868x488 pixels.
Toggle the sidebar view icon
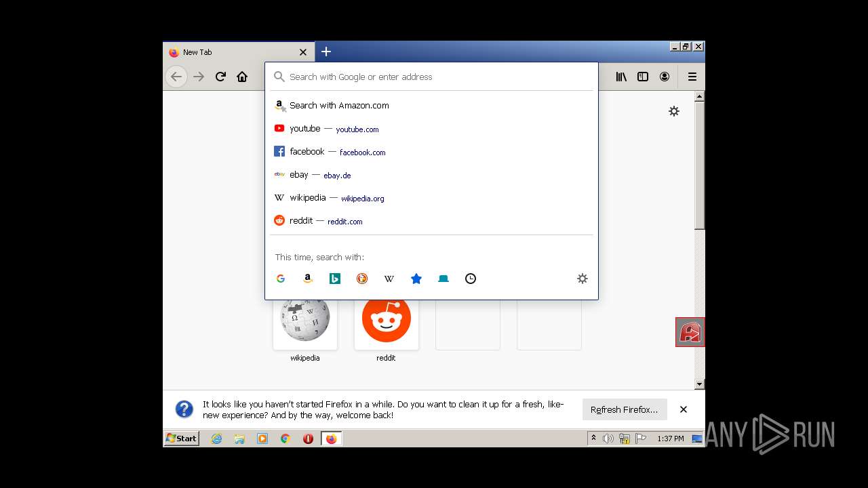click(x=643, y=77)
